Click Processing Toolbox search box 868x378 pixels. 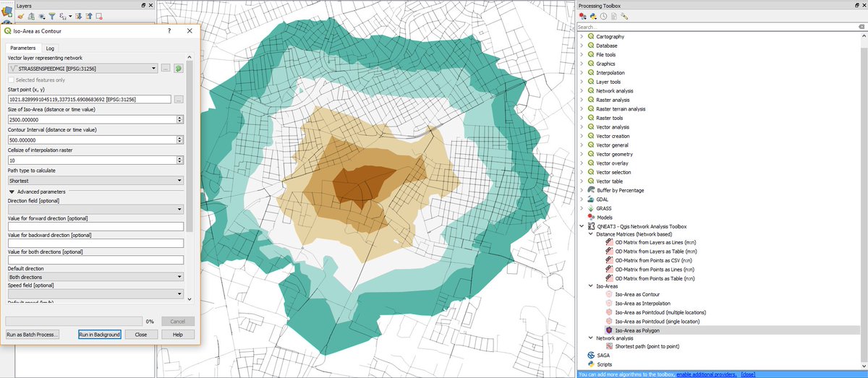pos(716,27)
